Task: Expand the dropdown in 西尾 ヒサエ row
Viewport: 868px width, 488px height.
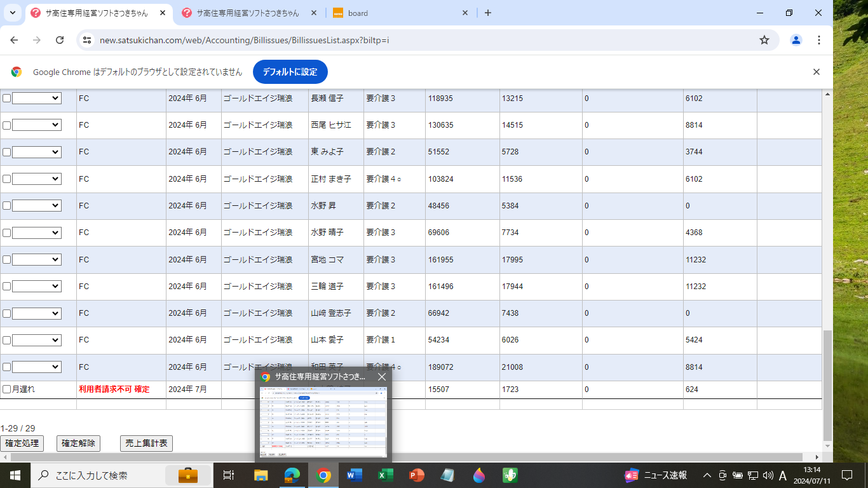Action: tap(37, 125)
